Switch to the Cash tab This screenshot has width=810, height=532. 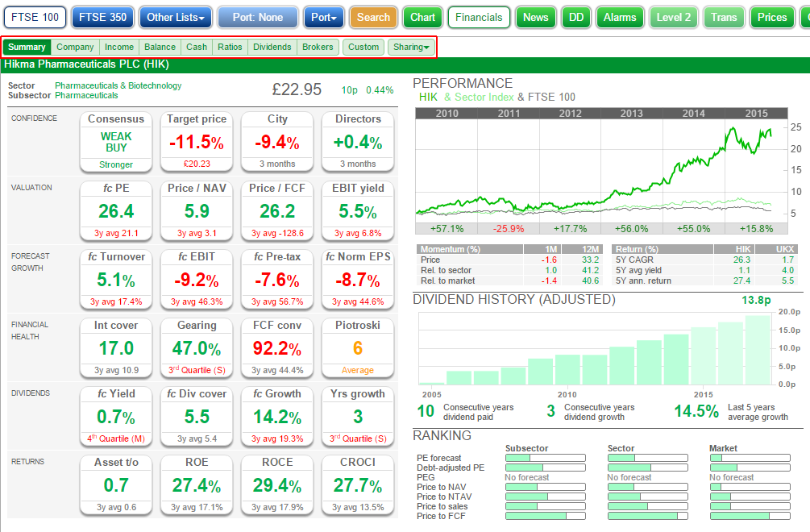click(197, 47)
